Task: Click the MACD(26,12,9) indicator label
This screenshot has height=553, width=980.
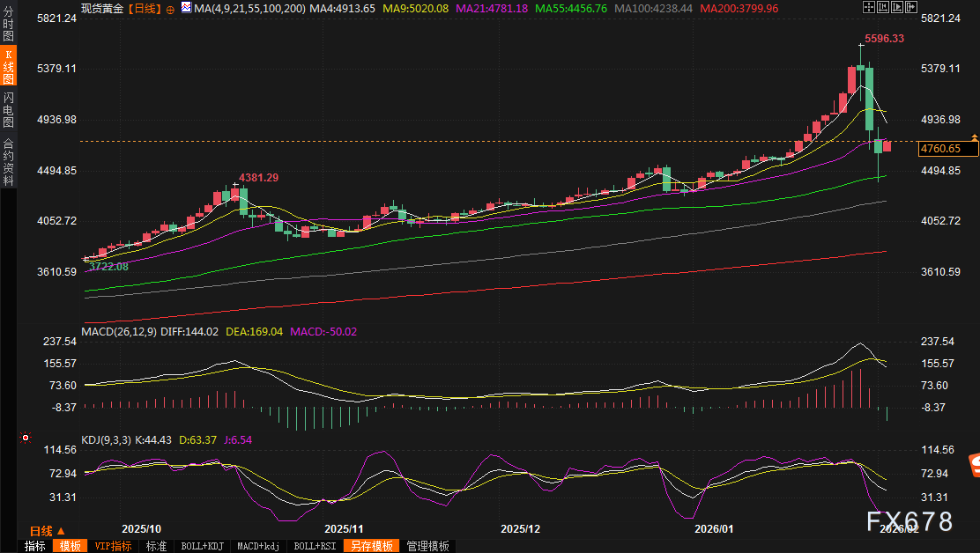Action: [x=119, y=331]
